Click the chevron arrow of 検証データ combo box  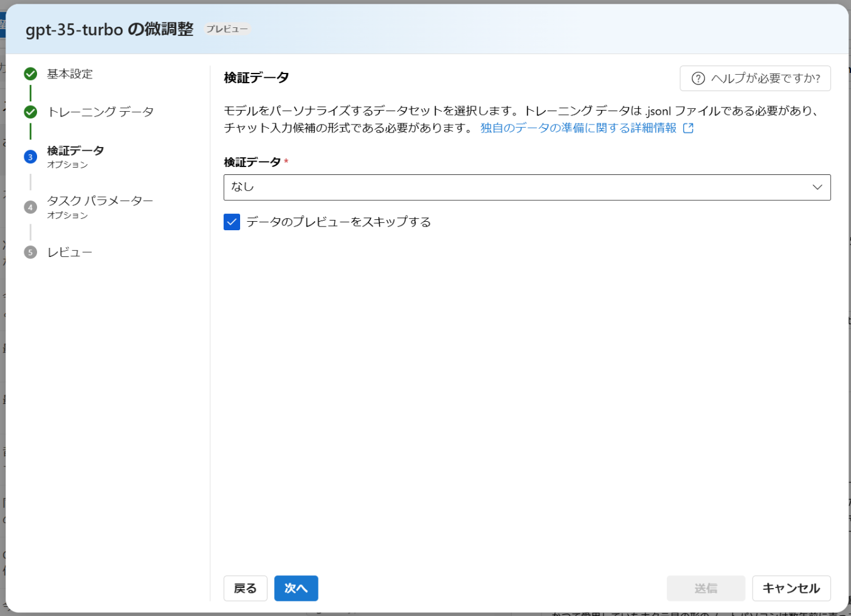(817, 187)
